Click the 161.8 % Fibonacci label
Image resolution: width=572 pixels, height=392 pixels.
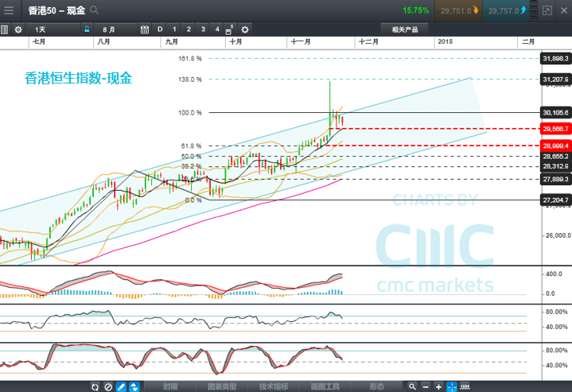tap(189, 58)
